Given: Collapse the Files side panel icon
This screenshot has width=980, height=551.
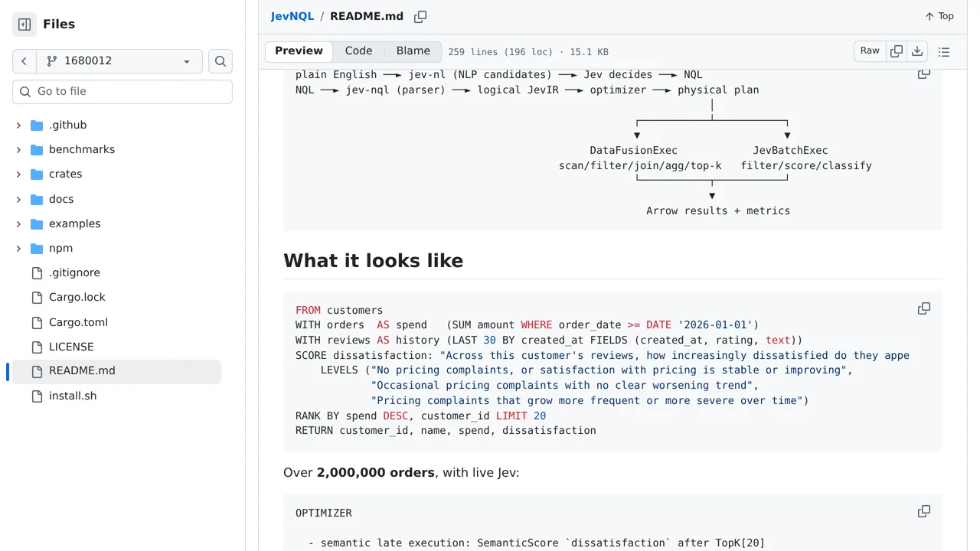Looking at the screenshot, I should click(x=24, y=24).
